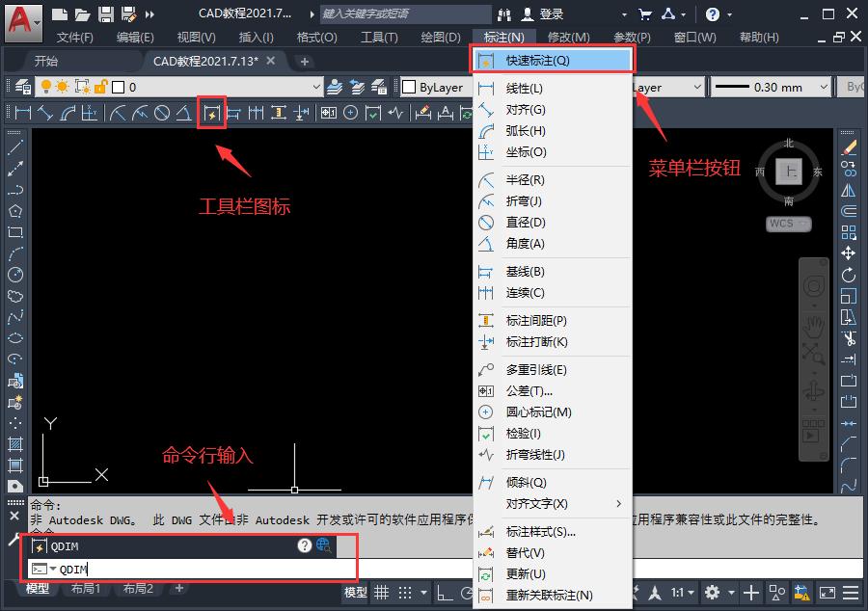Choose 快速标注(Q) from the menu
Screen dimensions: 868x611
[552, 59]
